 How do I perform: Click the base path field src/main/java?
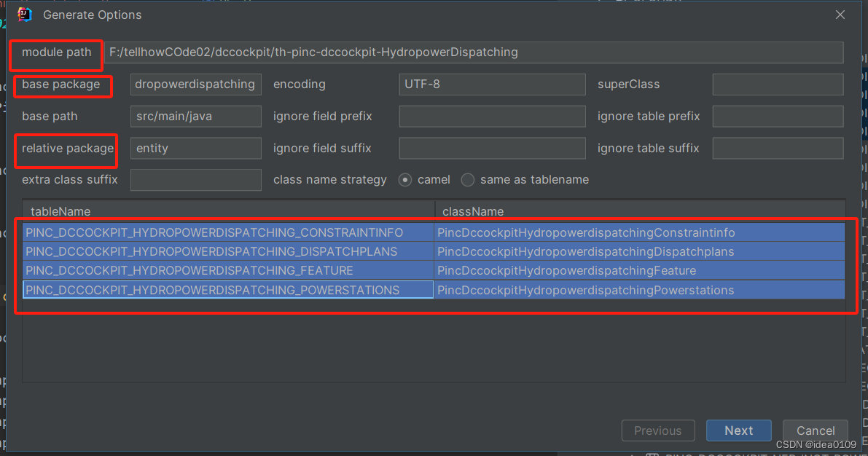tap(195, 116)
